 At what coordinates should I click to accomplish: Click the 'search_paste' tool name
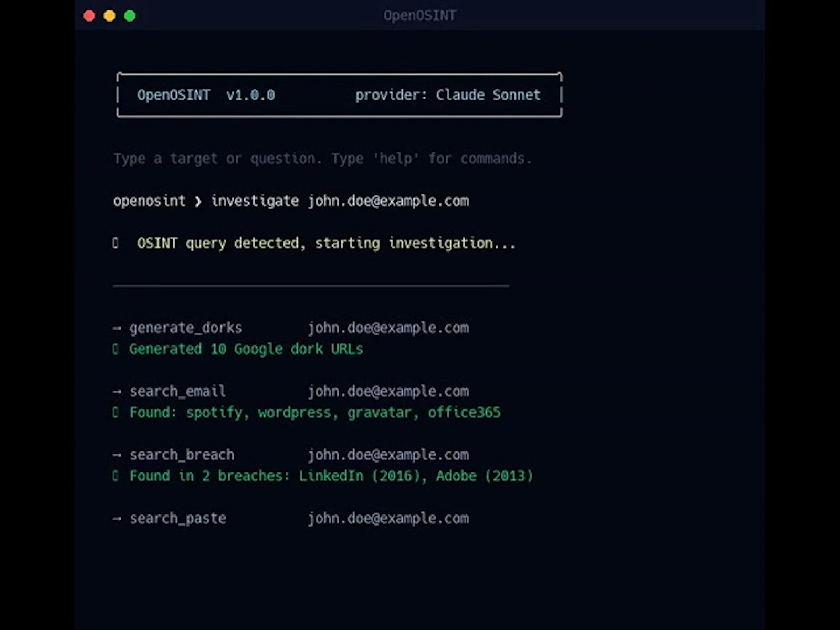[x=178, y=519]
